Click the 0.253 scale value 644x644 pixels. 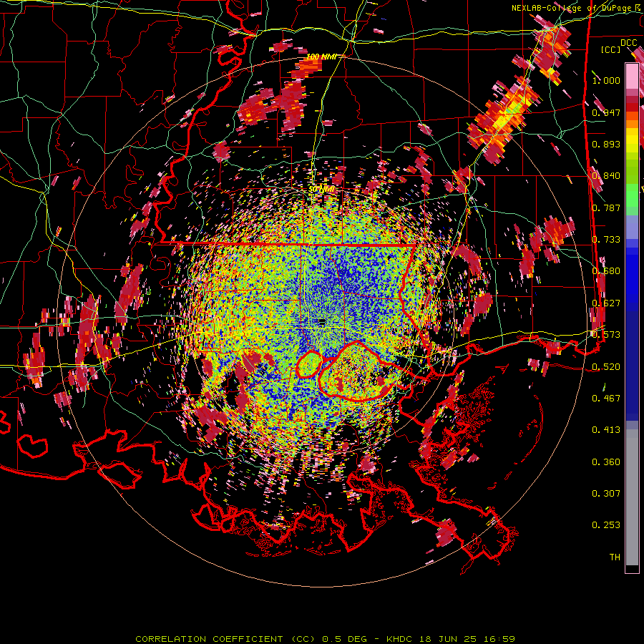[x=606, y=525]
